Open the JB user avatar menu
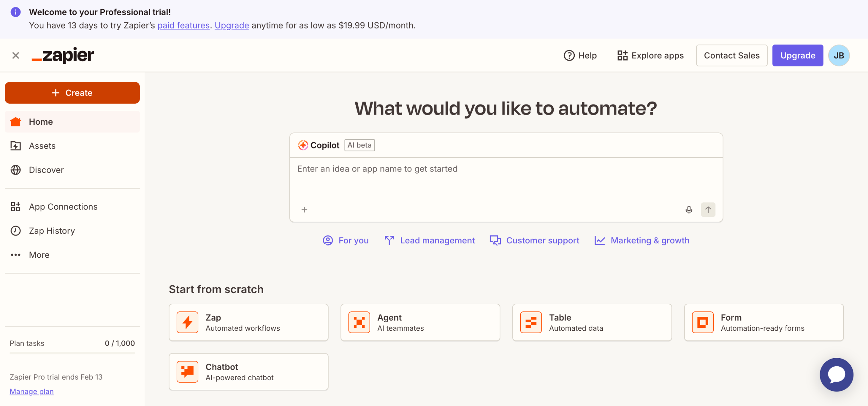The width and height of the screenshot is (868, 406). (839, 55)
